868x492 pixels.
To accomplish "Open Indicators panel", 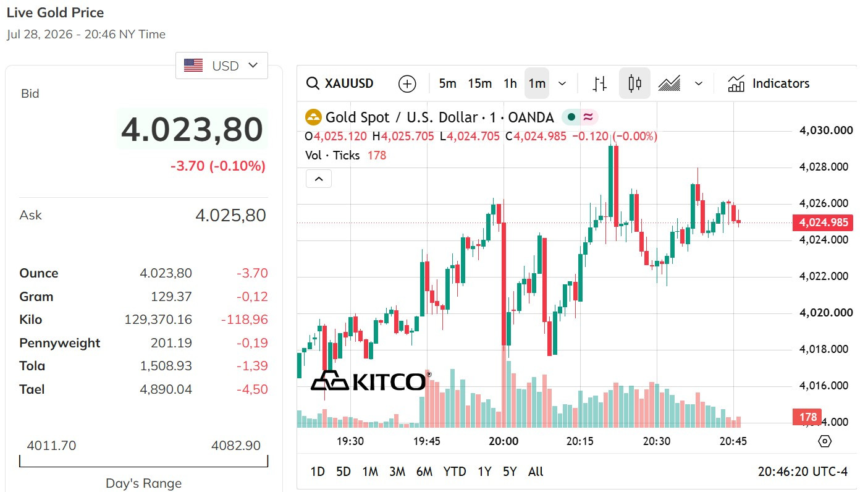I will 769,83.
